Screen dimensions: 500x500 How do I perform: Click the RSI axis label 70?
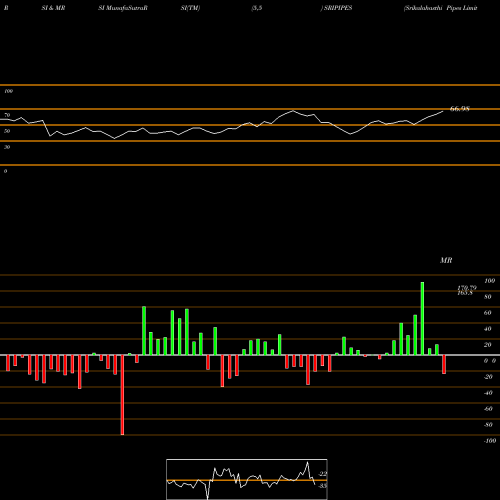click(x=7, y=115)
